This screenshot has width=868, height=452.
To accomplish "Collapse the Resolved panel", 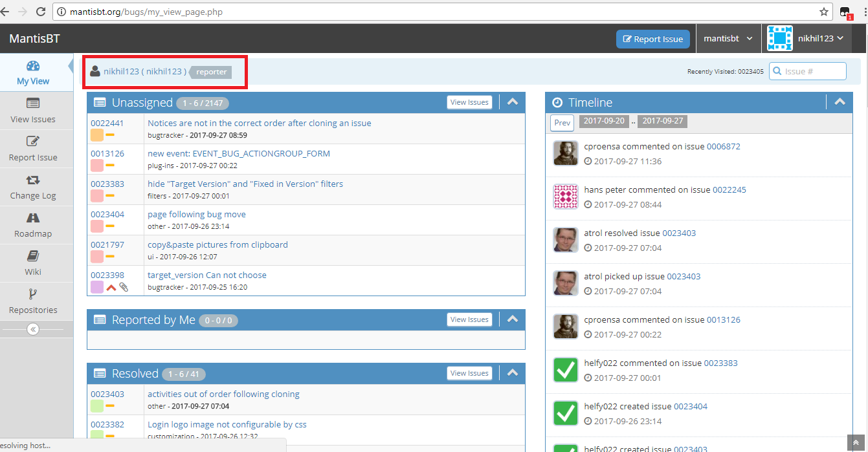I will 512,372.
